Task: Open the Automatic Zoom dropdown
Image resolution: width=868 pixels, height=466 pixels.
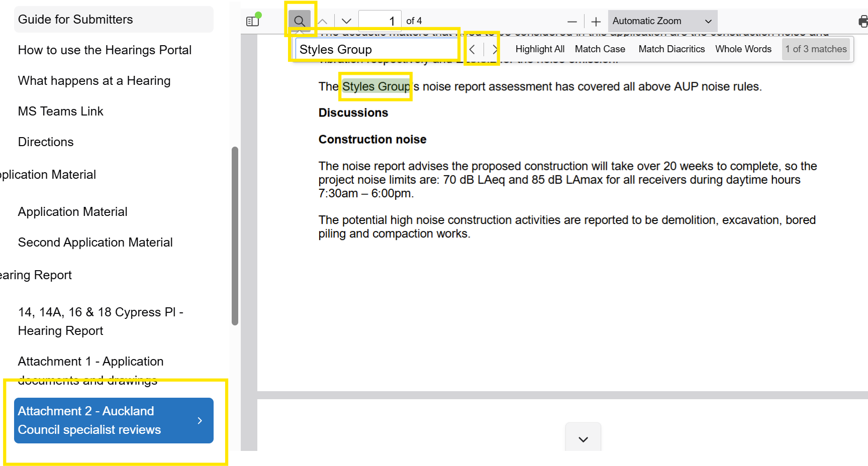Action: pyautogui.click(x=662, y=21)
